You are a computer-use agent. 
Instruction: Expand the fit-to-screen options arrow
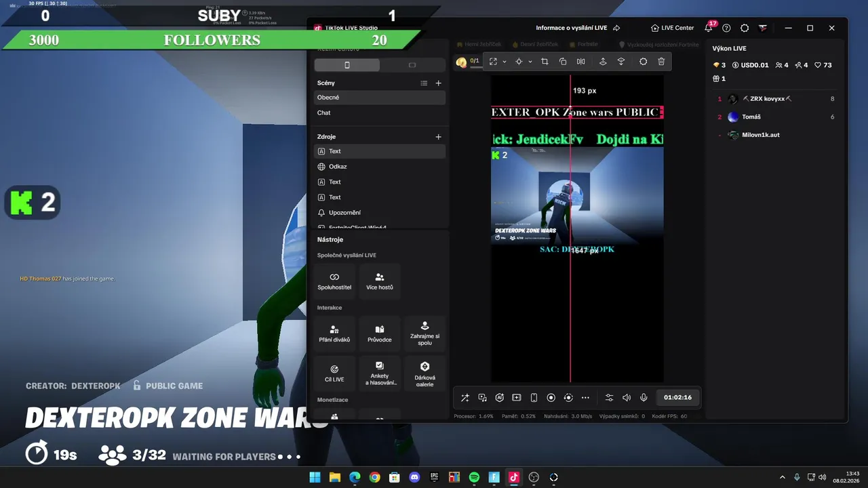(504, 62)
